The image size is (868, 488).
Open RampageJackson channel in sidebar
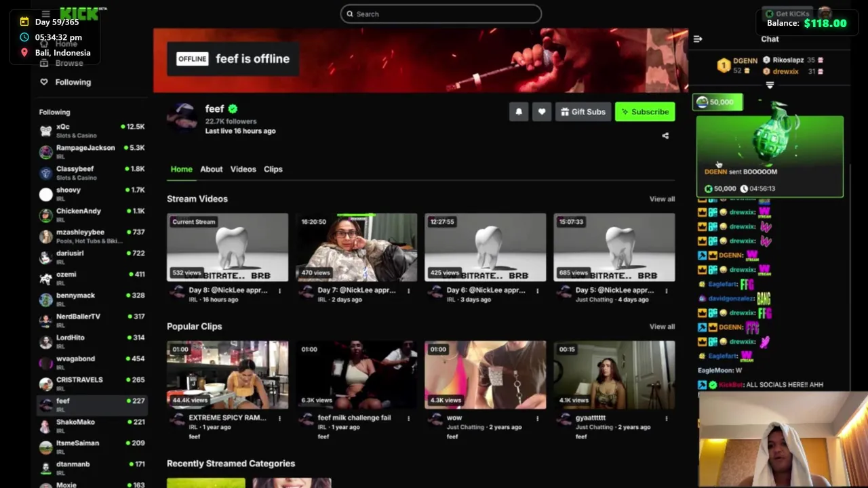pyautogui.click(x=92, y=152)
